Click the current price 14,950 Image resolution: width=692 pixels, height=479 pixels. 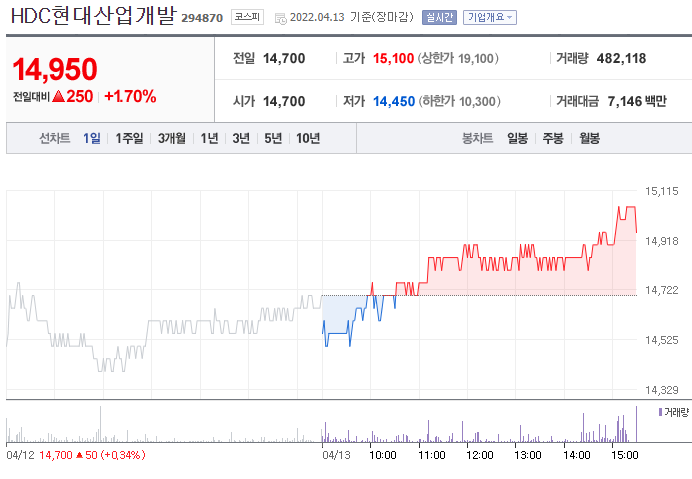pyautogui.click(x=55, y=69)
